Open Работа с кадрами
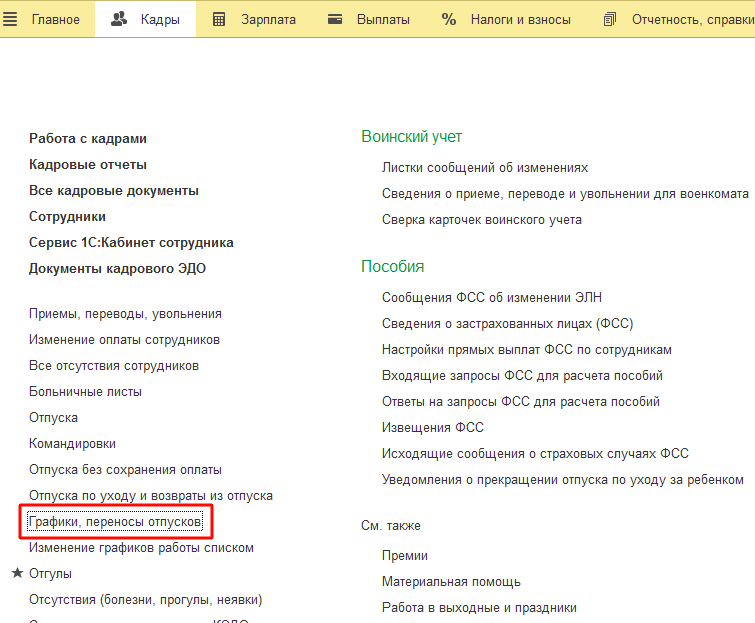 pos(88,139)
